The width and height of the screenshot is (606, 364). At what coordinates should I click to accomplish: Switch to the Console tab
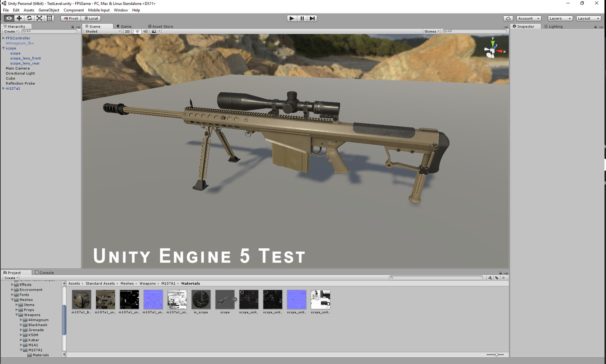tap(45, 273)
